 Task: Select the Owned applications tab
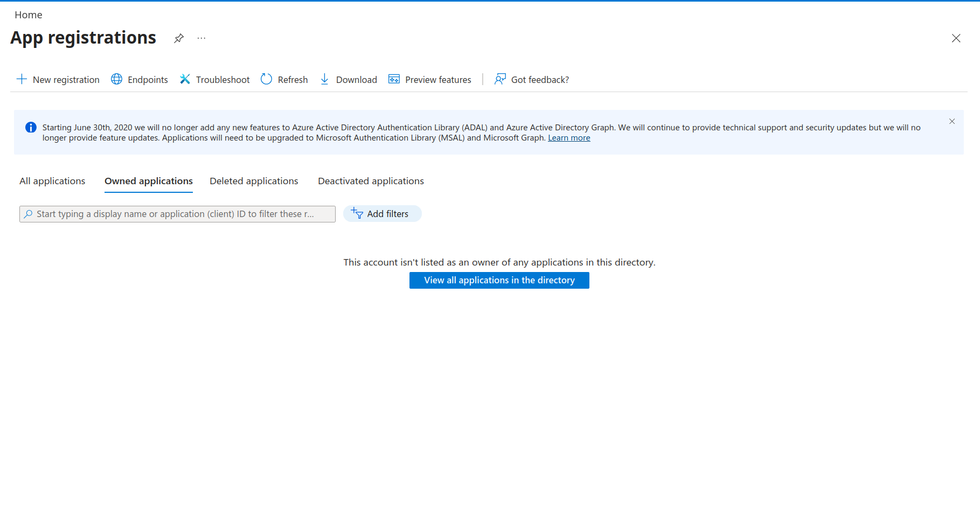click(149, 181)
